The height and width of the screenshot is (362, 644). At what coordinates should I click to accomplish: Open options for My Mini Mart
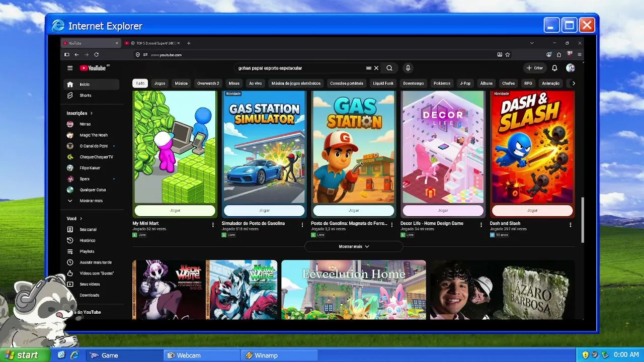click(x=213, y=225)
